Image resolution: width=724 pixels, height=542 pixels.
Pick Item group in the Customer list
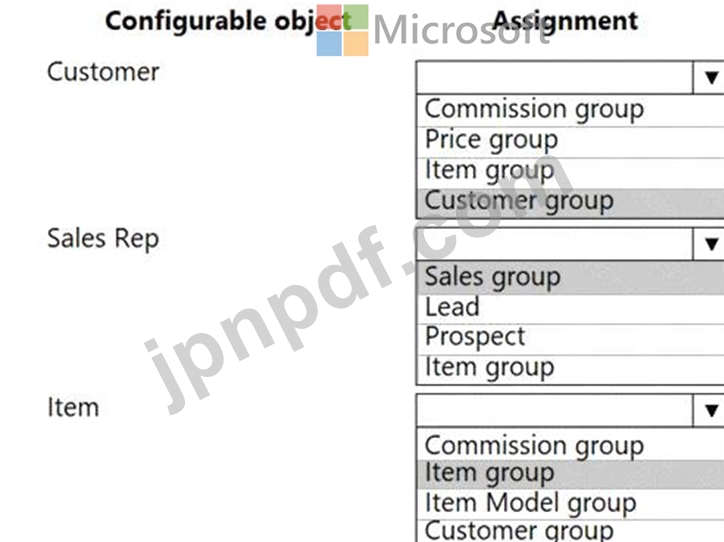coord(489,170)
